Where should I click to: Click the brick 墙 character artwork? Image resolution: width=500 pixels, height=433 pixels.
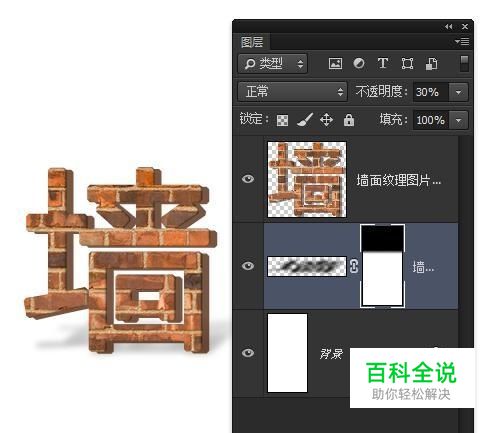pyautogui.click(x=120, y=260)
